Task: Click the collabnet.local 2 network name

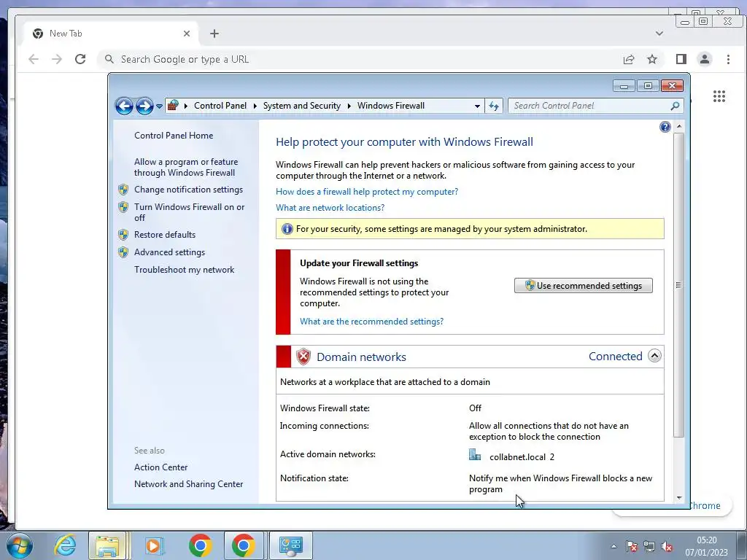Action: pos(522,457)
